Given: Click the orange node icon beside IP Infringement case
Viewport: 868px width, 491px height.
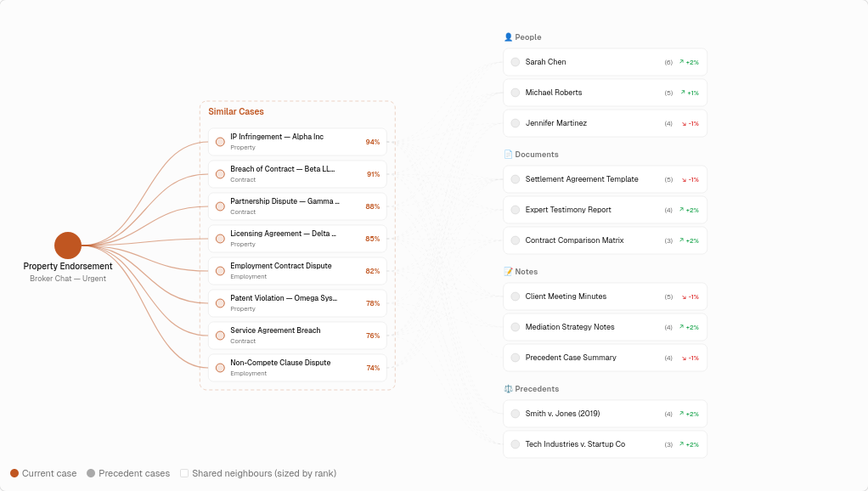Looking at the screenshot, I should (220, 141).
